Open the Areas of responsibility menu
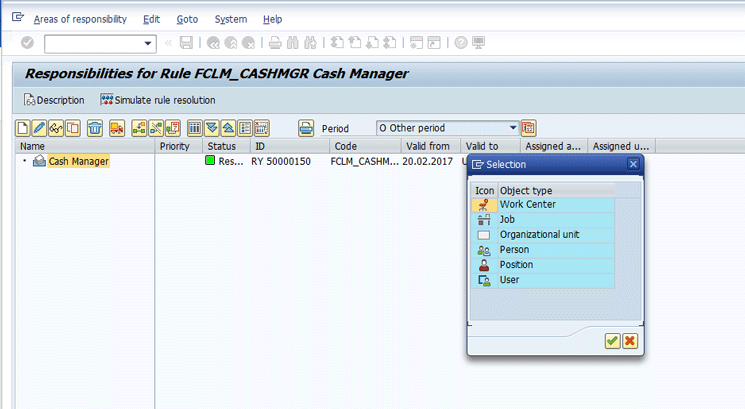Image resolution: width=745 pixels, height=409 pixels. click(x=81, y=19)
